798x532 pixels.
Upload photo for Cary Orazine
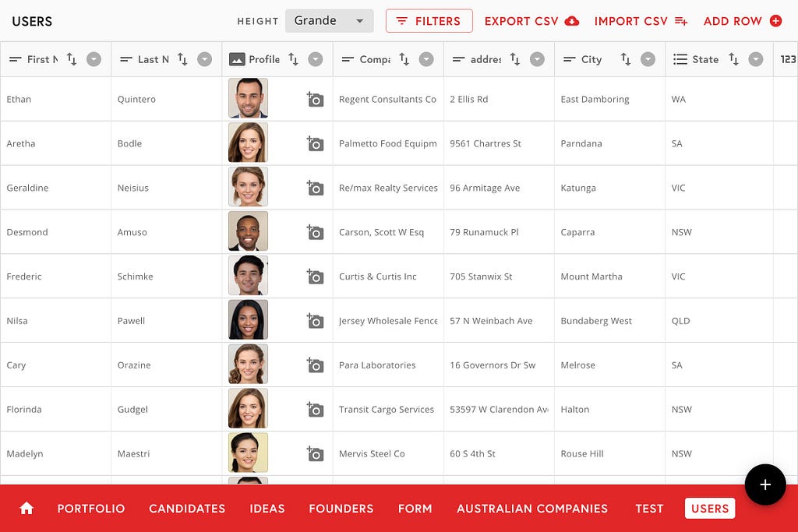pyautogui.click(x=315, y=365)
